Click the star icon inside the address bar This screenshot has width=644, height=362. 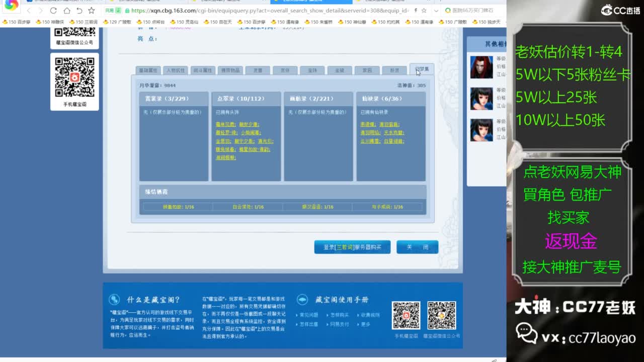pos(424,11)
